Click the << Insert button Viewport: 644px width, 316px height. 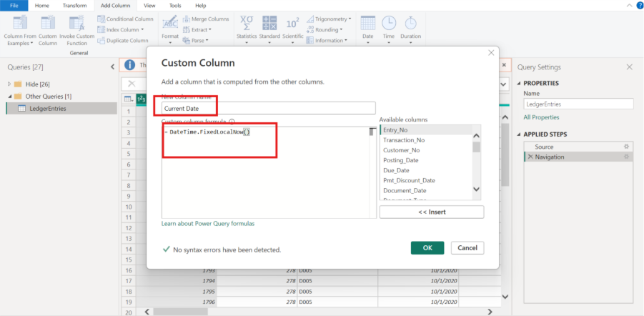tap(431, 212)
